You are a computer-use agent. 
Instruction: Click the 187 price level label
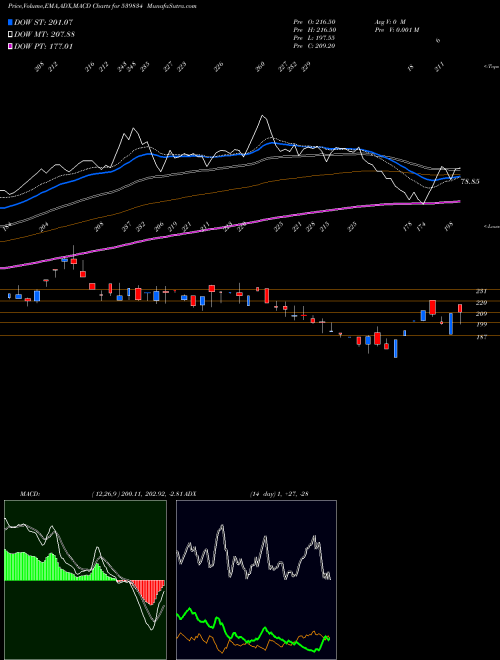click(481, 337)
